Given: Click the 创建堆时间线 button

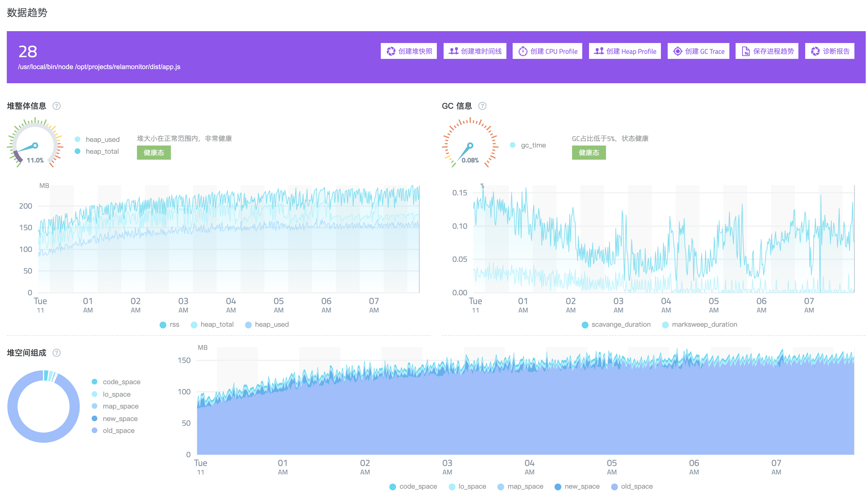Looking at the screenshot, I should pyautogui.click(x=474, y=51).
